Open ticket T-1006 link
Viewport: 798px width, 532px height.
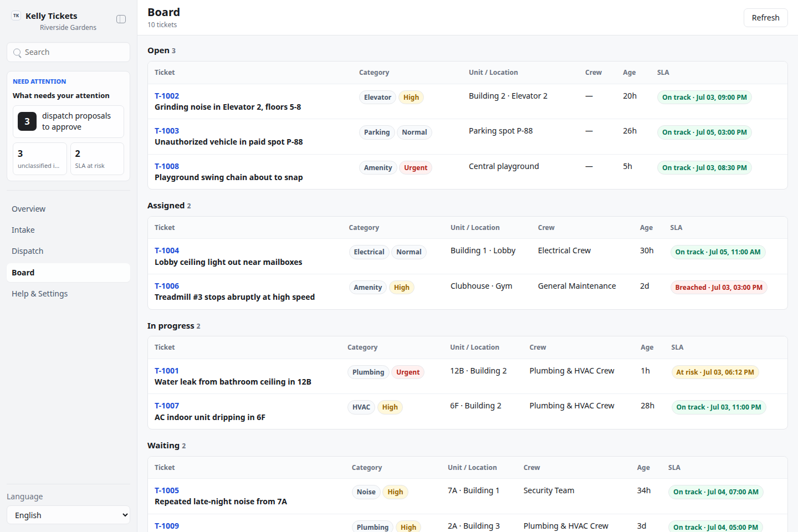coord(167,286)
